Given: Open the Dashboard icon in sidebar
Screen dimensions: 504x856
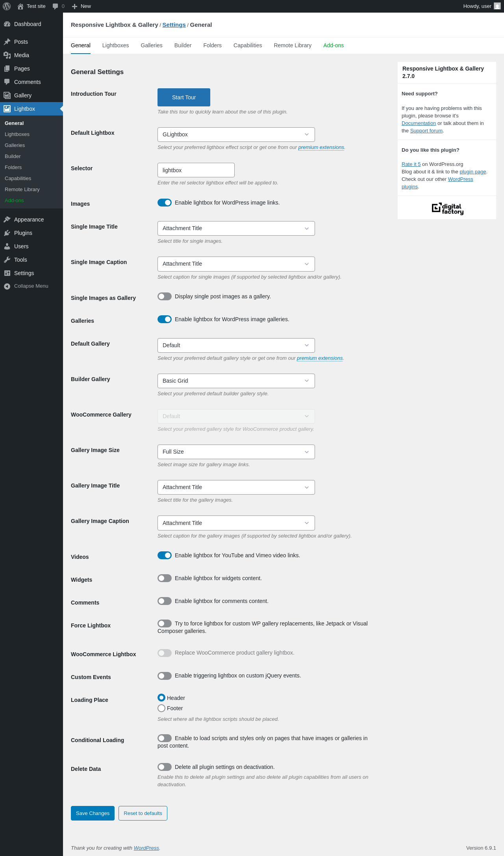Looking at the screenshot, I should point(7,24).
